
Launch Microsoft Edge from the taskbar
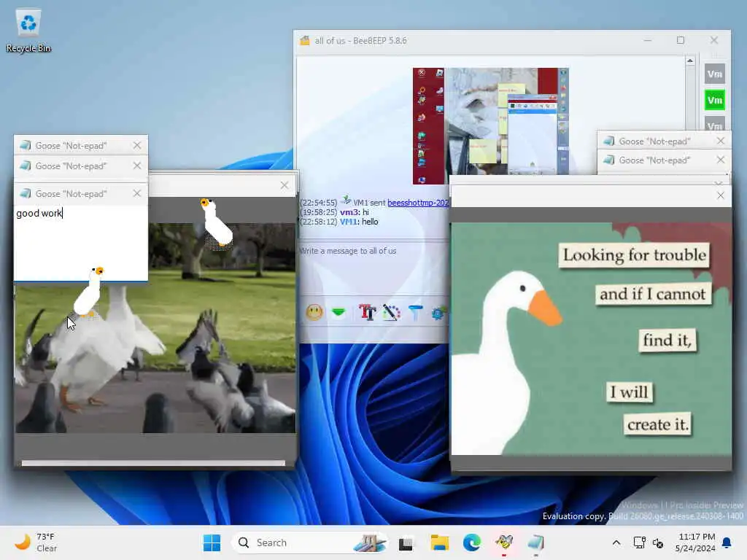click(x=472, y=542)
